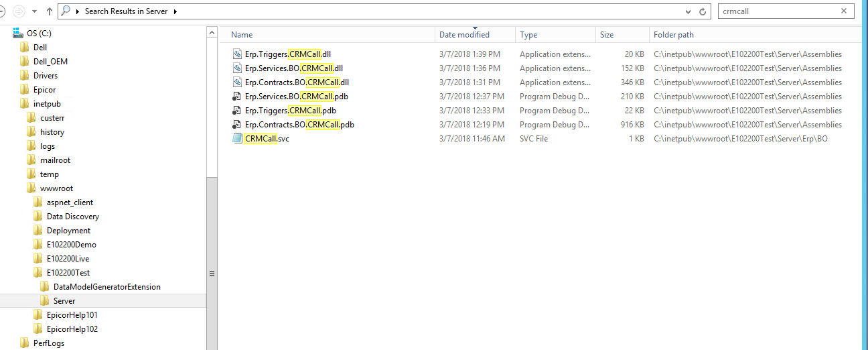Click the CRMCall.svc file name
868x350 pixels.
click(267, 138)
